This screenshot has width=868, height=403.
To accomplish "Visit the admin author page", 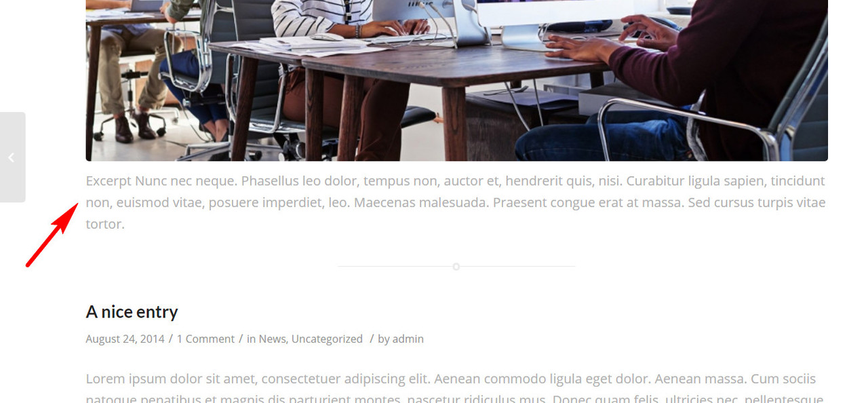I will point(408,339).
